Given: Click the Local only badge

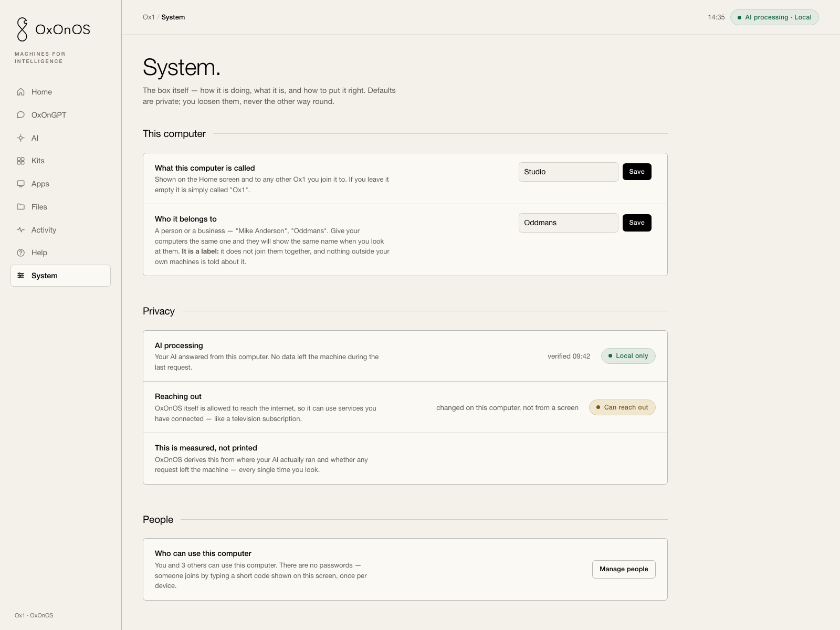Looking at the screenshot, I should coord(628,356).
